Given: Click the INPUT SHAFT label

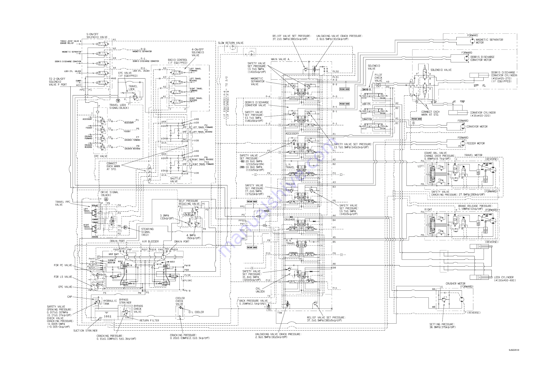Looking at the screenshot, I should pyautogui.click(x=114, y=254).
